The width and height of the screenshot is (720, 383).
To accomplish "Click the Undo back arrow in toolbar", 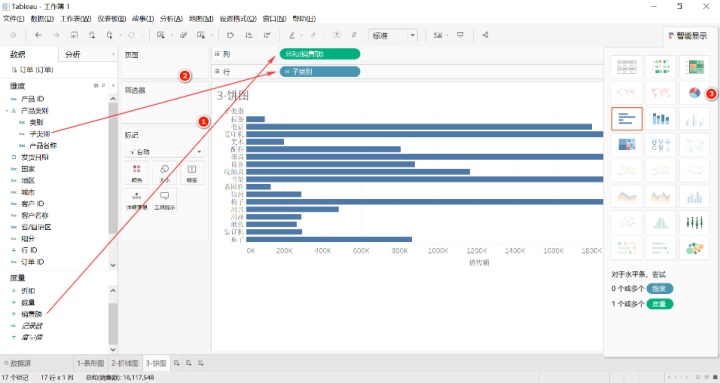I will click(x=39, y=35).
